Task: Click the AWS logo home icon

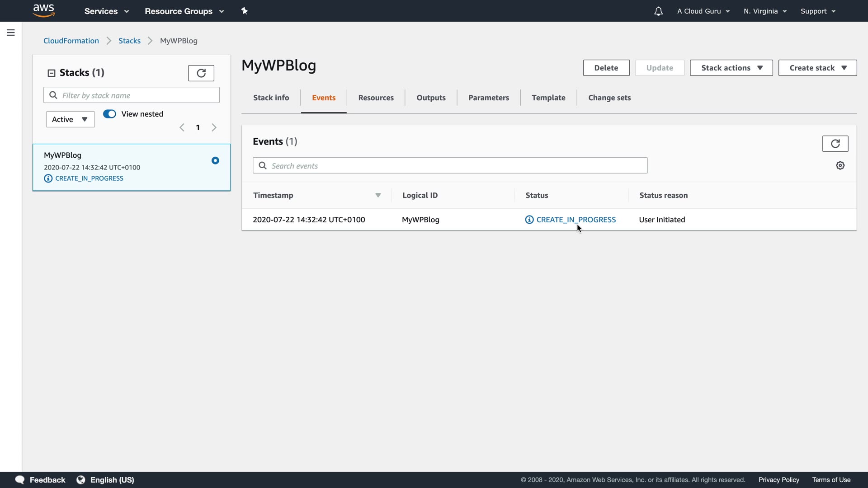Action: point(44,10)
